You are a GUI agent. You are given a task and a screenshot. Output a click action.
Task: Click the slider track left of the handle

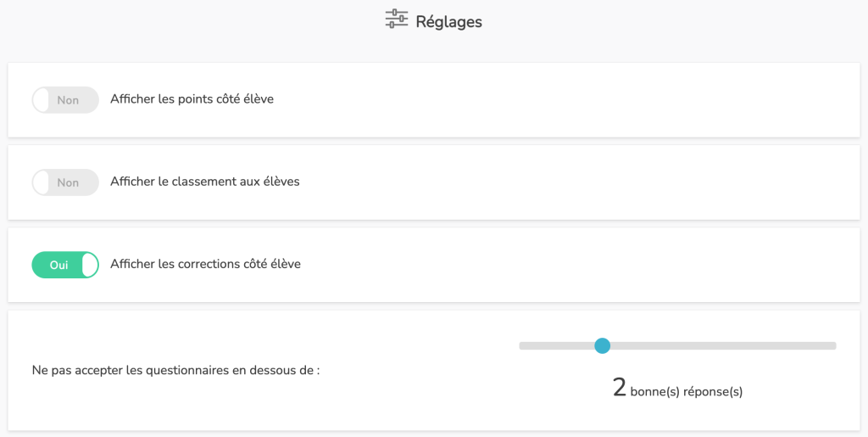[x=556, y=345]
